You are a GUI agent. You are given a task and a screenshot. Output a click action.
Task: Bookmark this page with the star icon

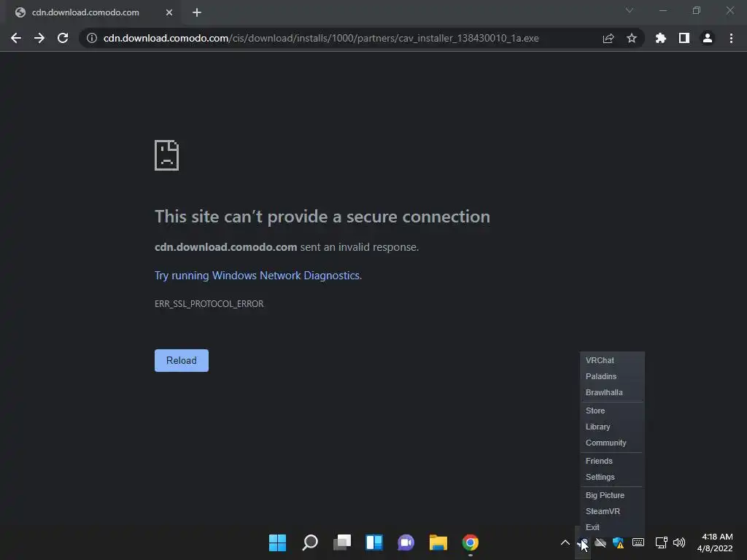(x=632, y=38)
